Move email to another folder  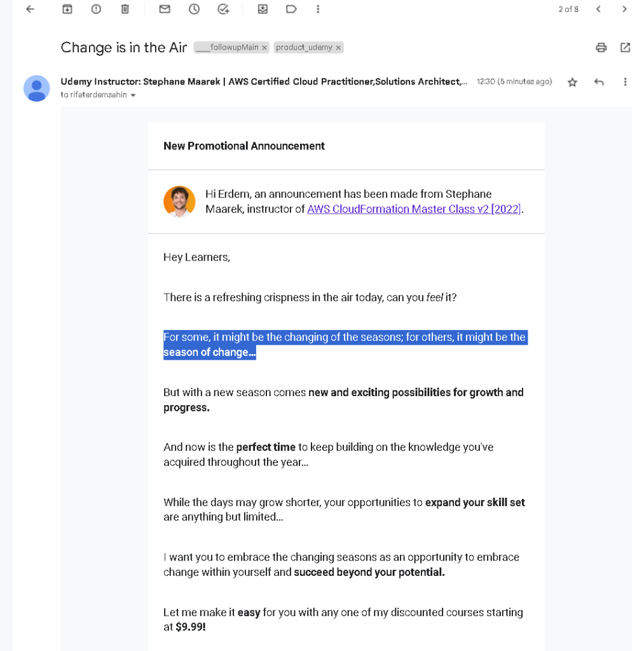point(263,9)
